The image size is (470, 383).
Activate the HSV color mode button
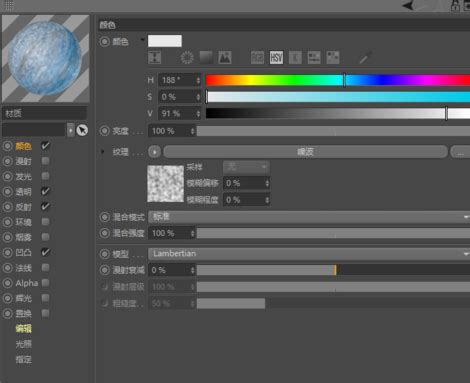[x=276, y=58]
